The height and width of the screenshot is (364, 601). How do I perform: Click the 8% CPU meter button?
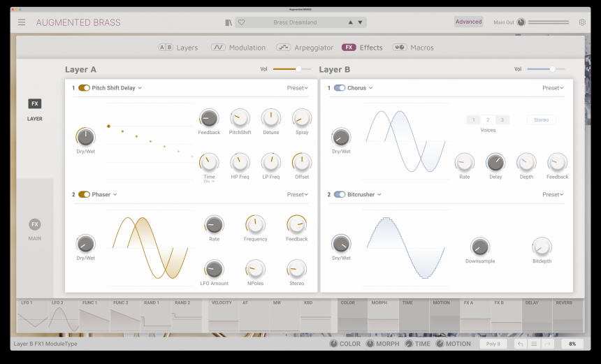(x=572, y=344)
